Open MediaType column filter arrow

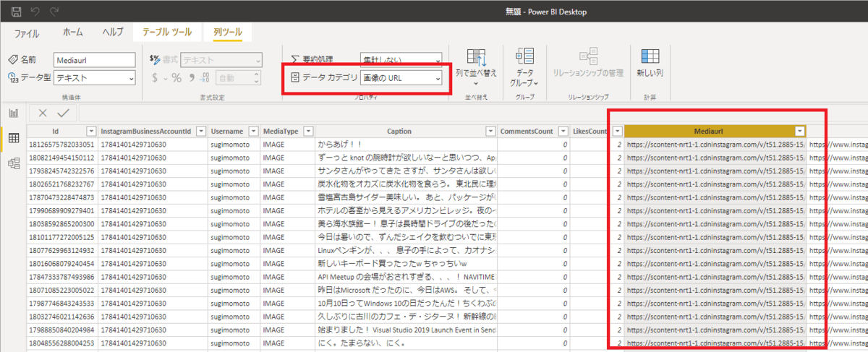[x=308, y=131]
